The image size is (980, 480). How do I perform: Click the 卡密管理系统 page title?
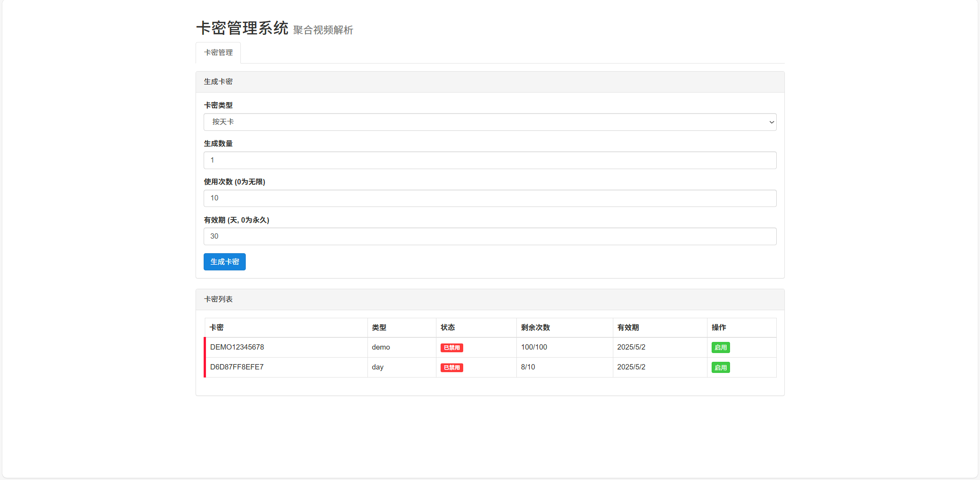tap(242, 28)
